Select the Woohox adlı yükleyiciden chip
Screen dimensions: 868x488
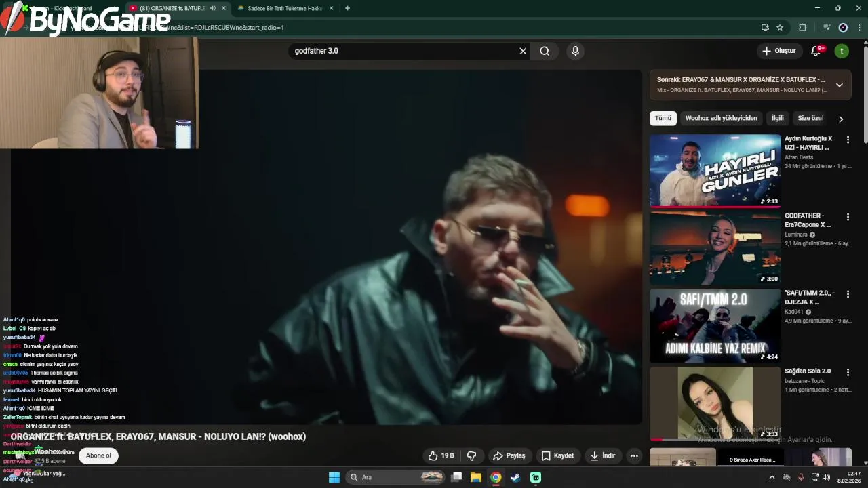721,118
